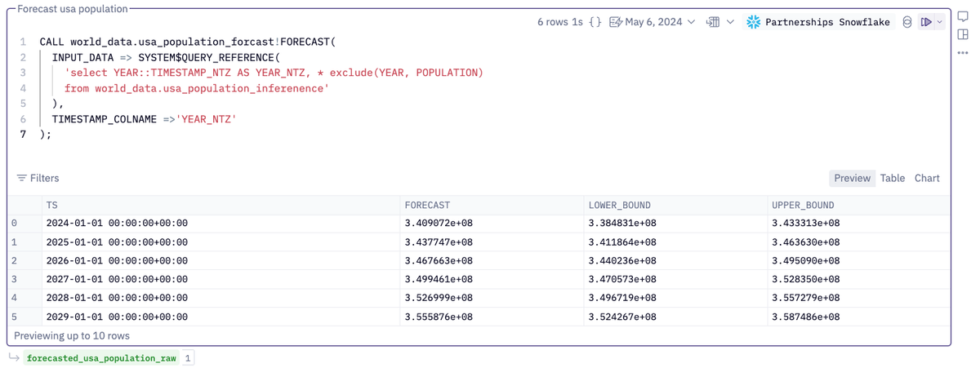Open the three-dot more options menu
Viewport: 980px width, 368px height.
[x=963, y=53]
